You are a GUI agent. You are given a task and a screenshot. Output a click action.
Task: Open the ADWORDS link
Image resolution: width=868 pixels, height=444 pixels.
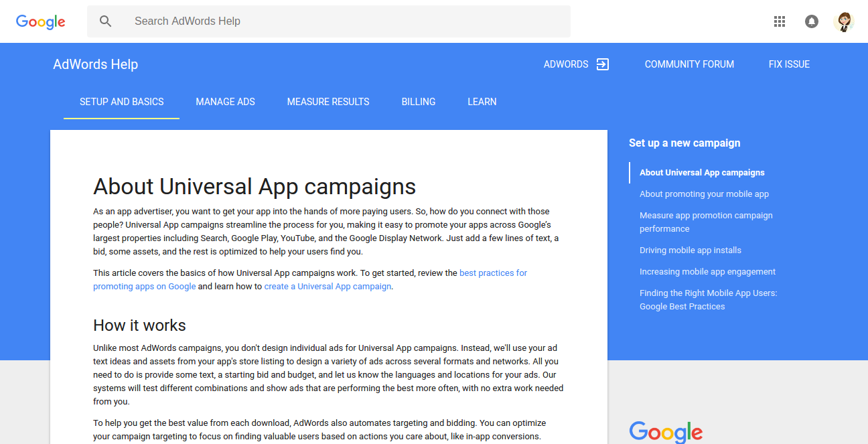tap(566, 64)
